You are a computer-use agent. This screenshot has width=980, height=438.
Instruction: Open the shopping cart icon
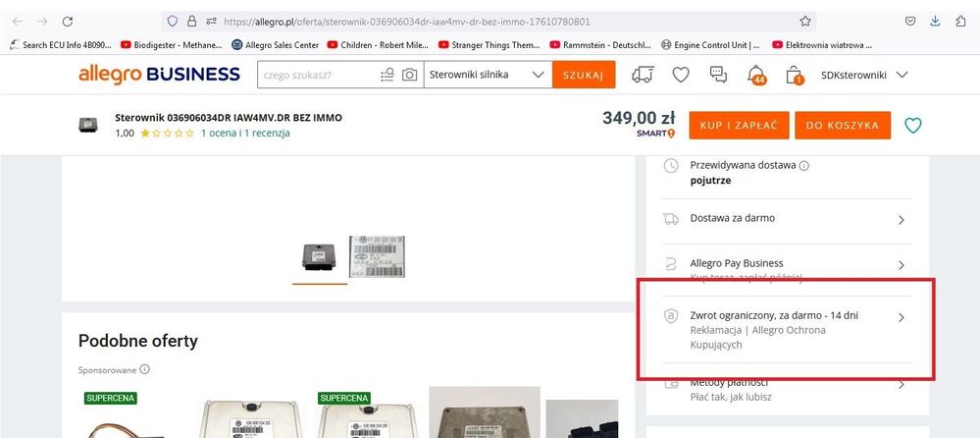[796, 75]
